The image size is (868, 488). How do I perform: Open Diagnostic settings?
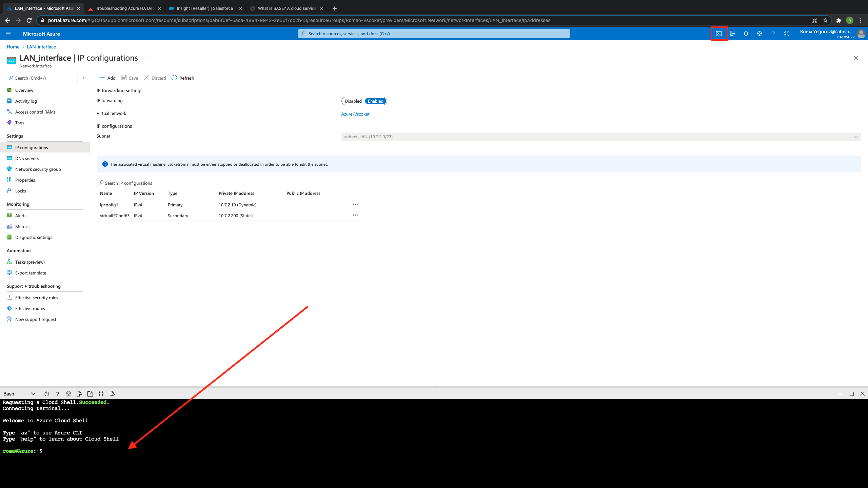pyautogui.click(x=34, y=237)
